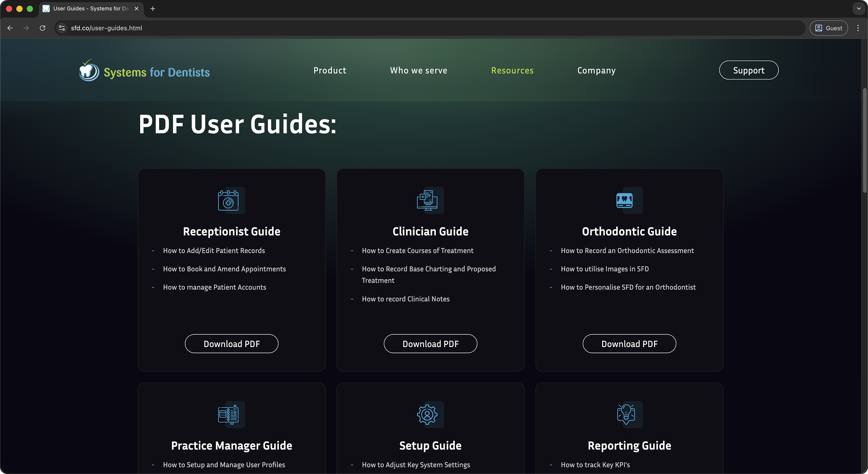Click the site settings icon in address bar
Viewport: 868px width, 474px height.
(x=61, y=28)
